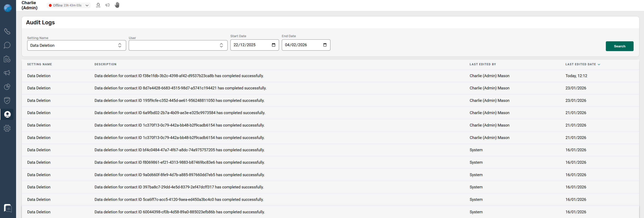Click the raise hand icon in header
Screen dimensions: 644x218
(x=117, y=5)
